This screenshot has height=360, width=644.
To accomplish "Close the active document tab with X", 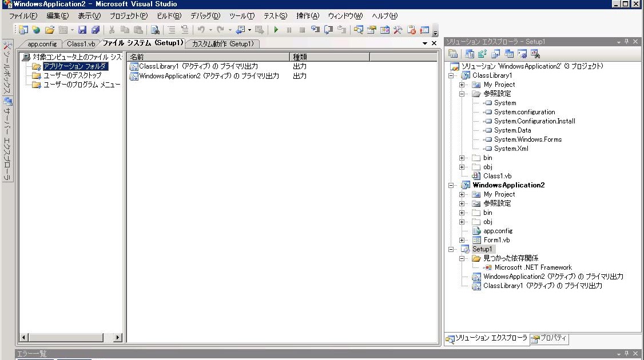I will click(x=434, y=43).
